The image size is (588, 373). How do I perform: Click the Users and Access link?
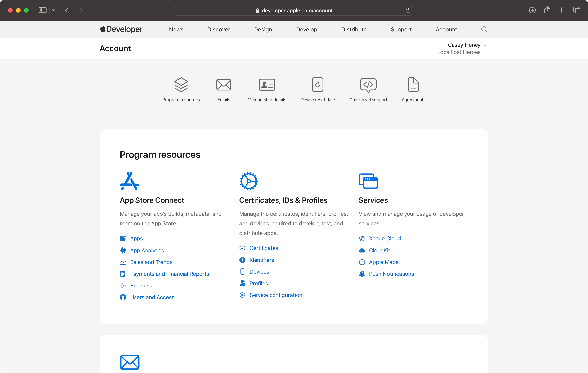(152, 297)
